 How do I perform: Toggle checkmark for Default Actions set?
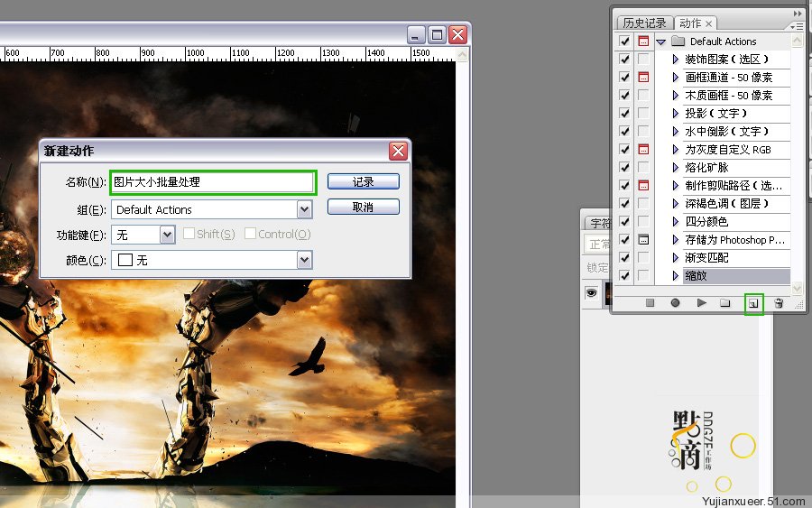[624, 41]
